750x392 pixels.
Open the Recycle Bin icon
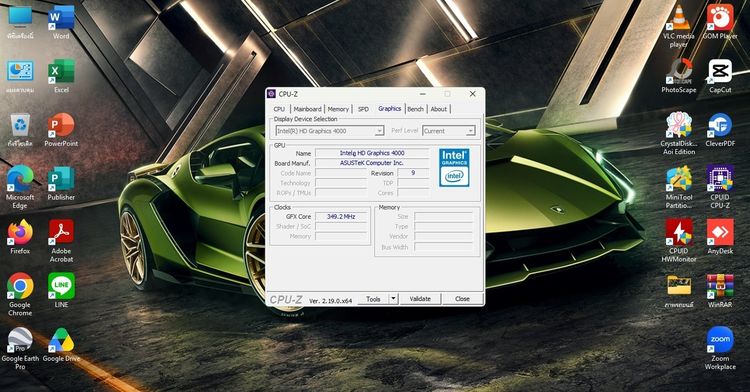pyautogui.click(x=20, y=130)
